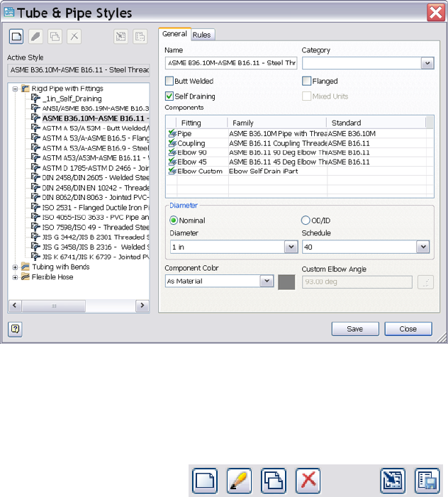Click the enlarged Import icon below dialog

[393, 481]
